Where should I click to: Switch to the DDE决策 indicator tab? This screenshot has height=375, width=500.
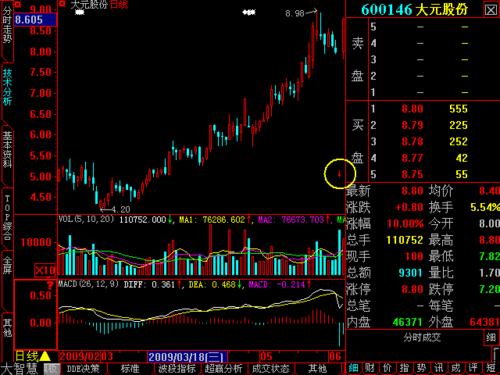(x=83, y=369)
